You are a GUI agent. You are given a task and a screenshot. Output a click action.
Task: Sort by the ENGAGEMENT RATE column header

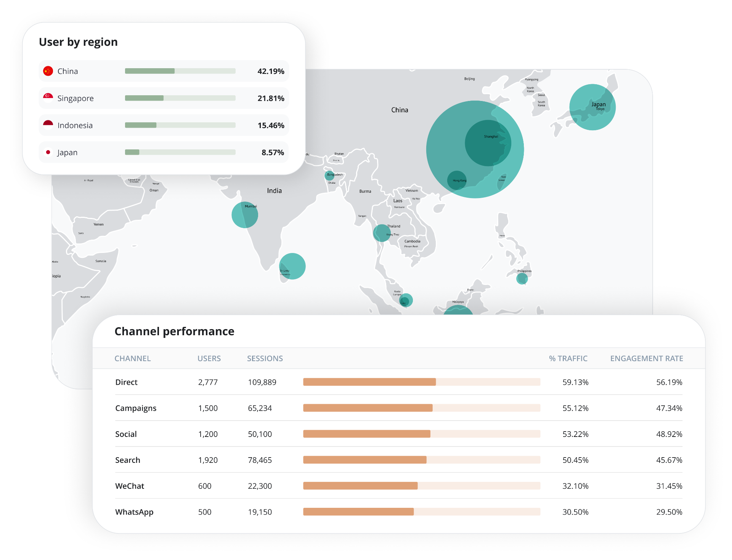pyautogui.click(x=647, y=358)
